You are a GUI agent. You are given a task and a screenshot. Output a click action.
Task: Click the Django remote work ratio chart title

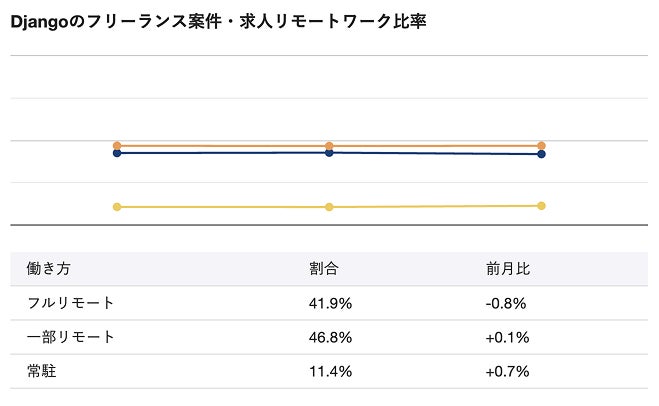(x=219, y=21)
